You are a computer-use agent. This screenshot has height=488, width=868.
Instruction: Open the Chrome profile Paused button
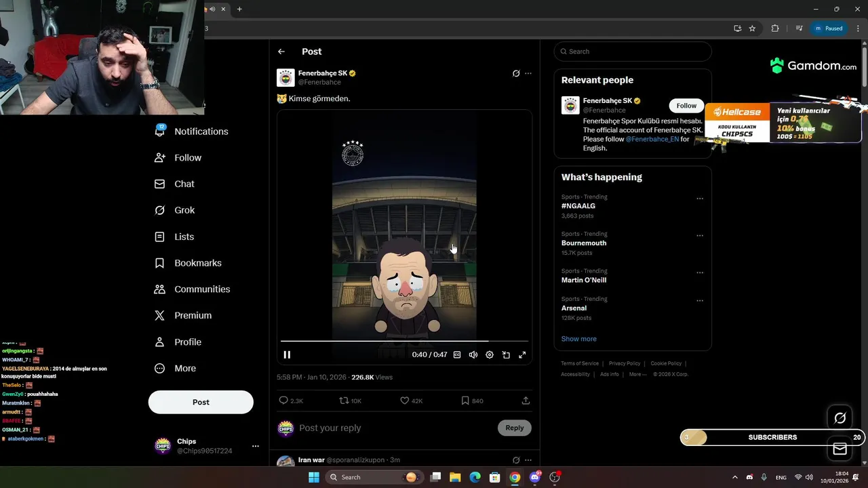[829, 28]
